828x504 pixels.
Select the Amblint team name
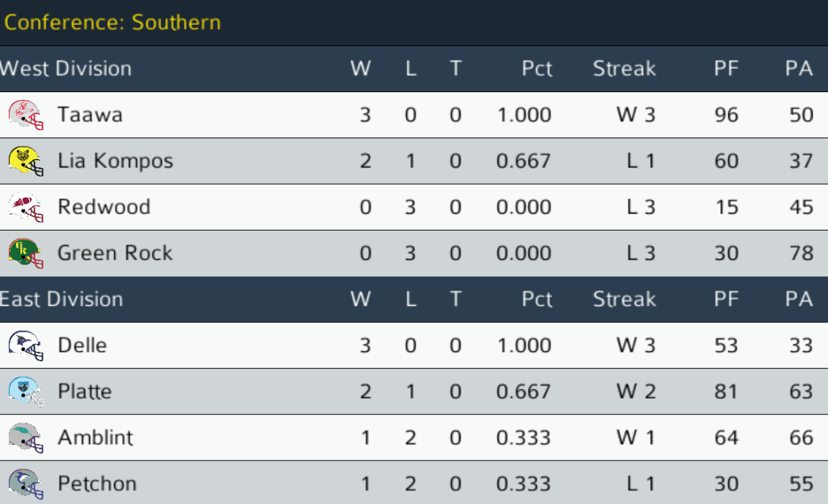95,438
